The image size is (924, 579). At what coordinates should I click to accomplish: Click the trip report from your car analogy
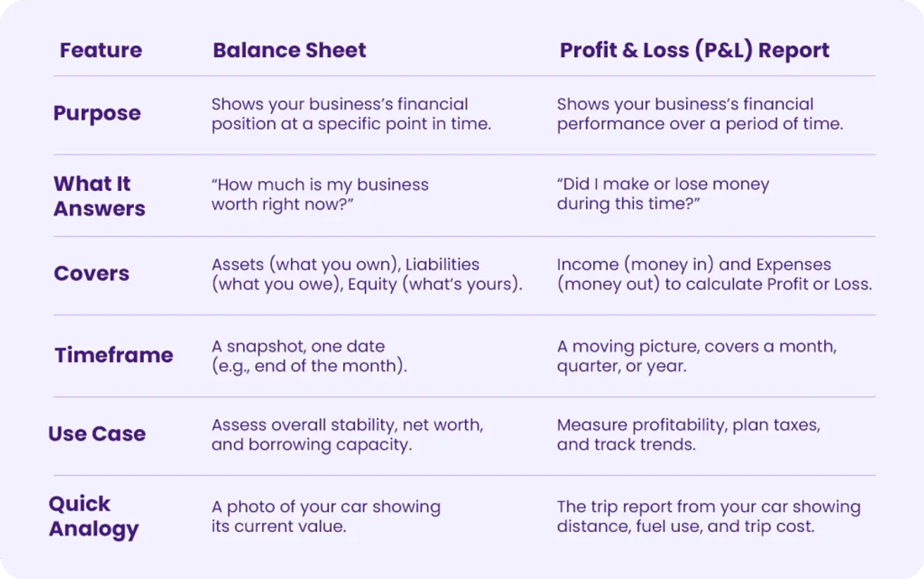[x=708, y=517]
